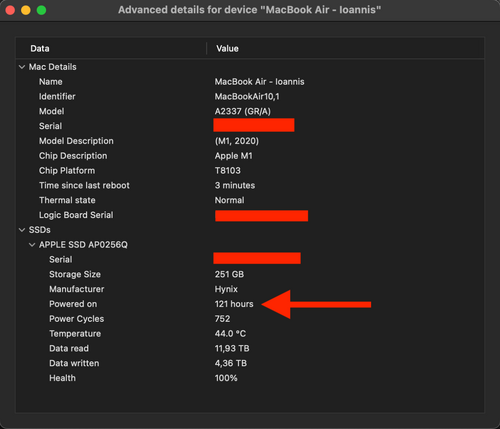Select the Data written row
This screenshot has width=500, height=429.
250,363
